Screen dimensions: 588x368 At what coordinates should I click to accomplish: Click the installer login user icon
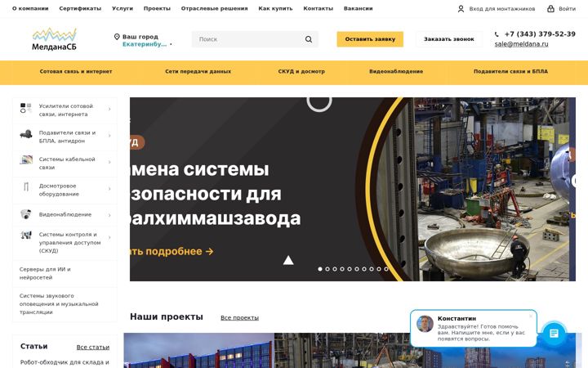tap(461, 9)
